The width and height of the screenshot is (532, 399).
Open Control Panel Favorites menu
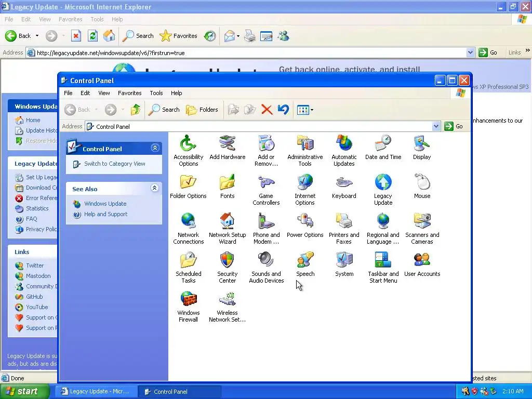(129, 93)
